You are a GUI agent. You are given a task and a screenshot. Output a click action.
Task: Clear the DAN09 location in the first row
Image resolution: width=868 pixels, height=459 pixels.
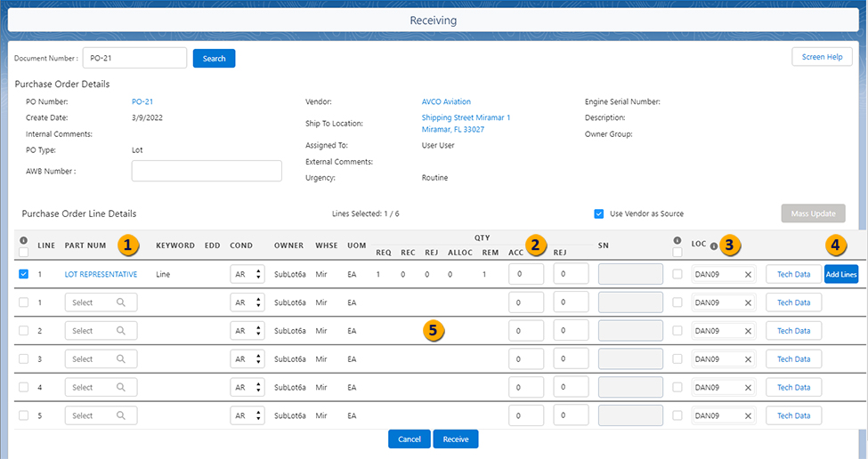(x=749, y=275)
